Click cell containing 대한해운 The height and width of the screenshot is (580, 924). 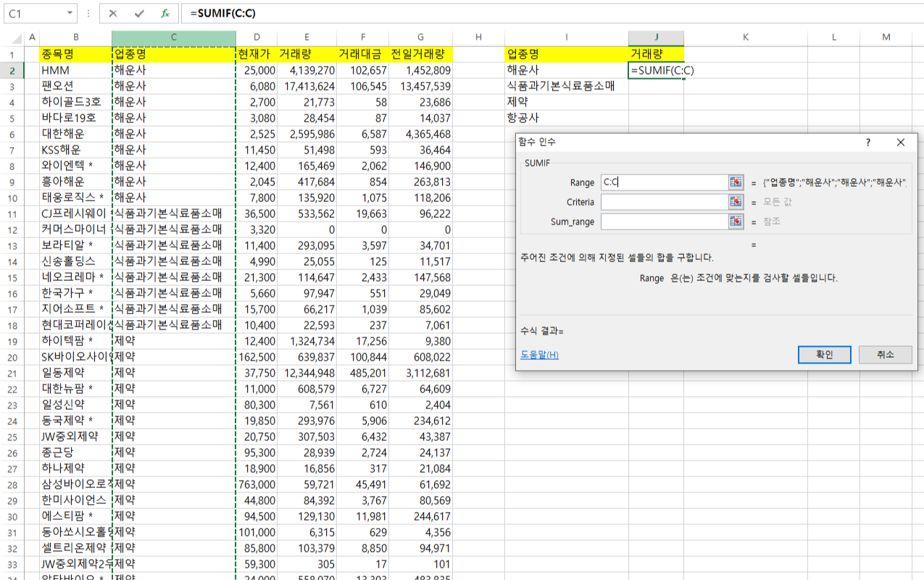coord(75,134)
